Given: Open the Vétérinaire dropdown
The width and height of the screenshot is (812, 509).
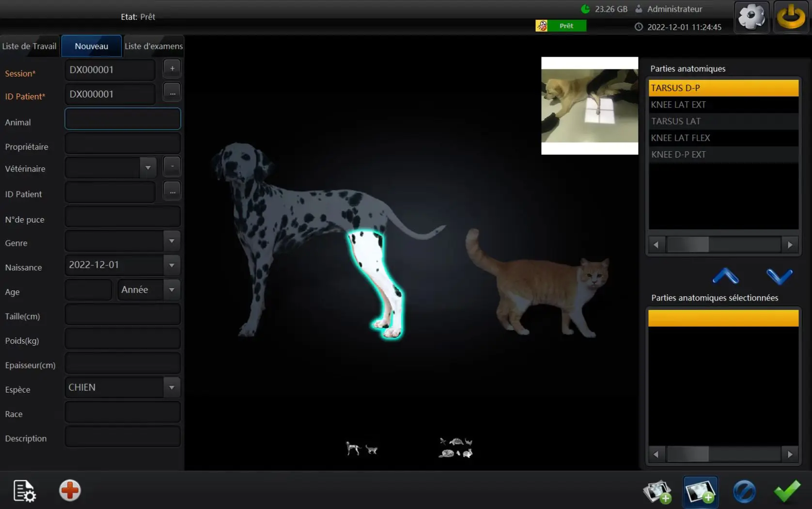Looking at the screenshot, I should (x=148, y=167).
